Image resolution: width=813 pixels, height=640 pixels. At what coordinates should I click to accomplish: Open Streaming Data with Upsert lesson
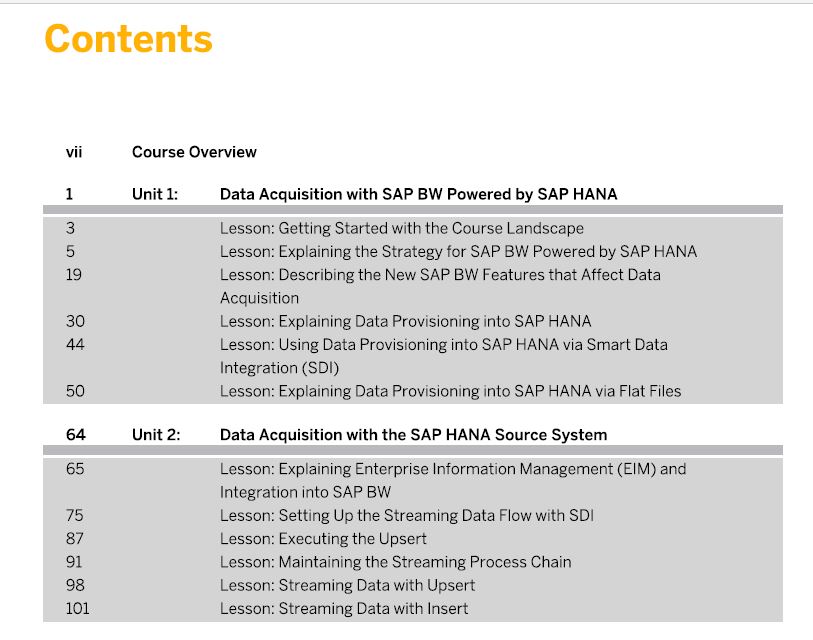tap(347, 585)
